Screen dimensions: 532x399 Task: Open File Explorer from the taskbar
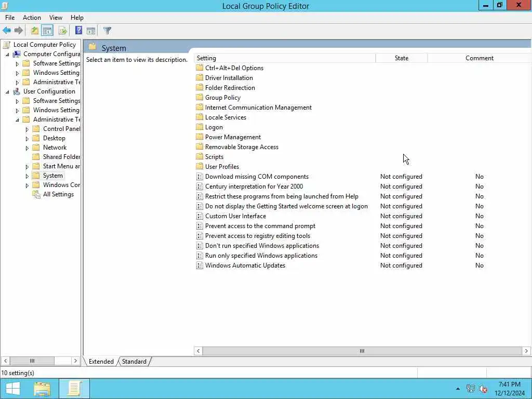coord(42,389)
